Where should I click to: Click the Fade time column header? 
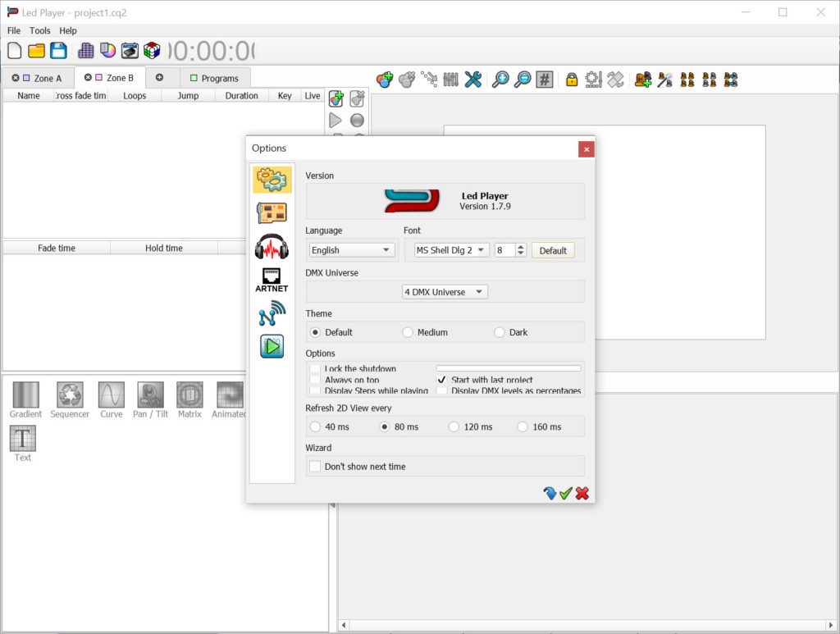click(57, 248)
